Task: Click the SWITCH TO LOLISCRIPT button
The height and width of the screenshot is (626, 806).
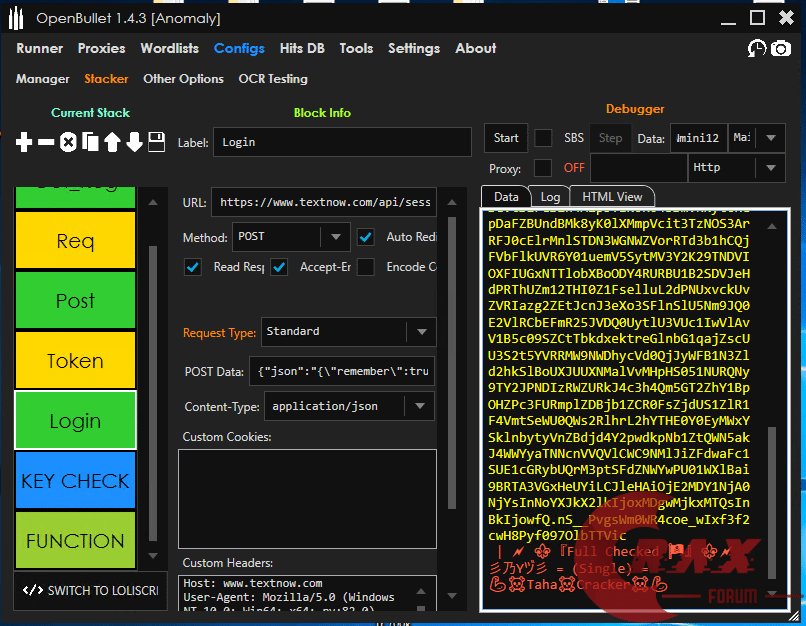Action: 91,591
